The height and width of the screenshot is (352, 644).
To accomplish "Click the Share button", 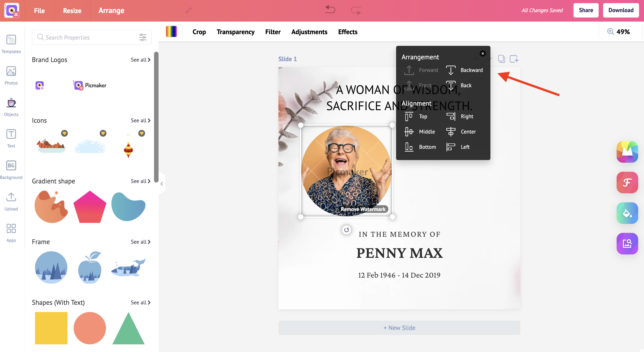I will (x=586, y=10).
